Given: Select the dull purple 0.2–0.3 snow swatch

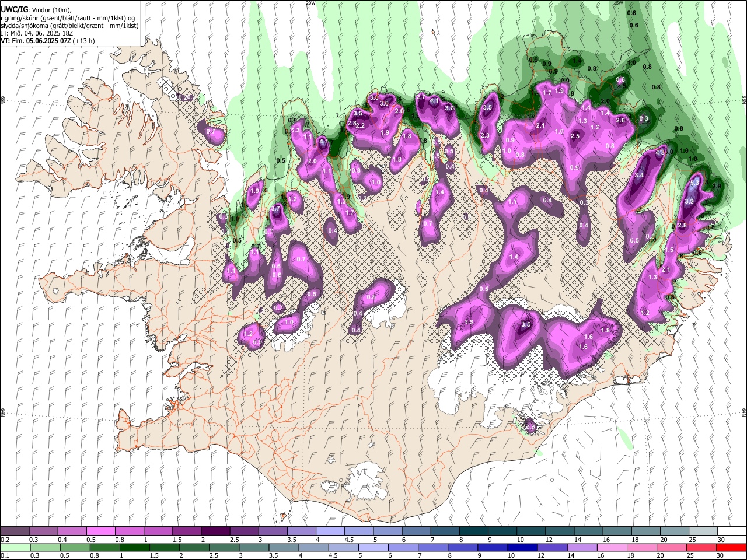Looking at the screenshot, I should (15, 531).
